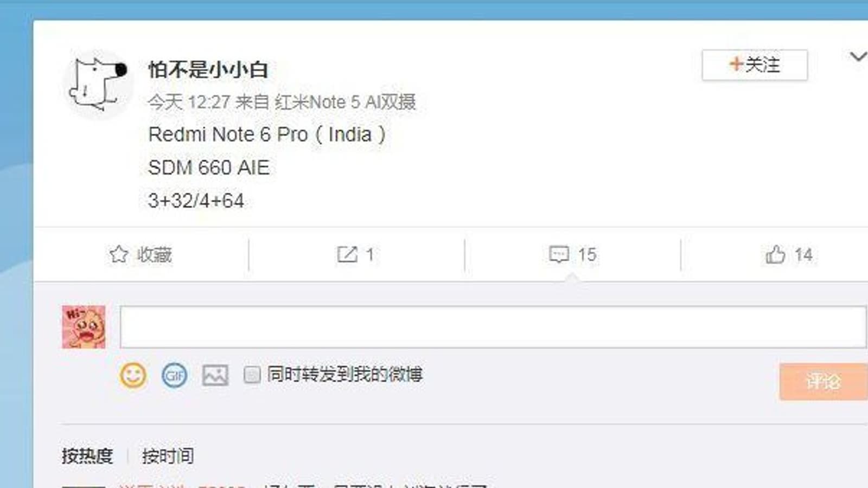868x488 pixels.
Task: Click the star favorite icon
Action: tap(119, 254)
